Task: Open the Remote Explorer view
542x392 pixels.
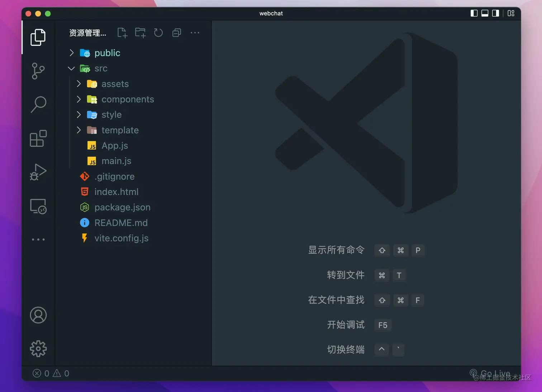Action: coord(38,206)
